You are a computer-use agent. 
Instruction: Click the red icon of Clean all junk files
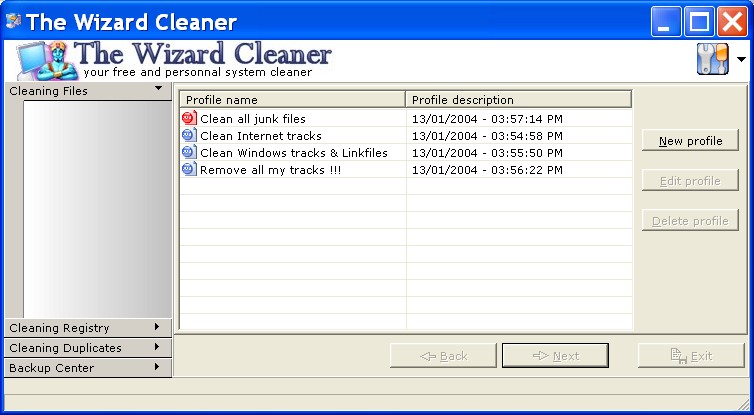pos(189,118)
